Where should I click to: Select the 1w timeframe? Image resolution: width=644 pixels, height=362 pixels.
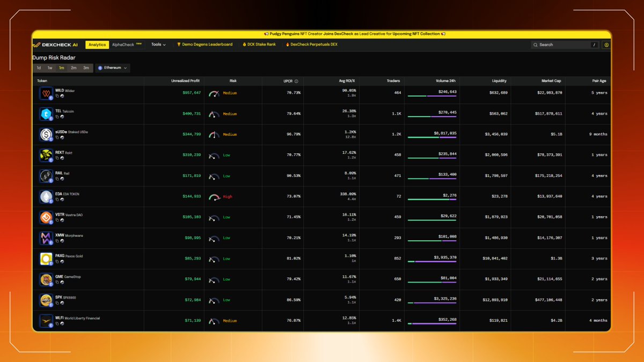coord(50,68)
